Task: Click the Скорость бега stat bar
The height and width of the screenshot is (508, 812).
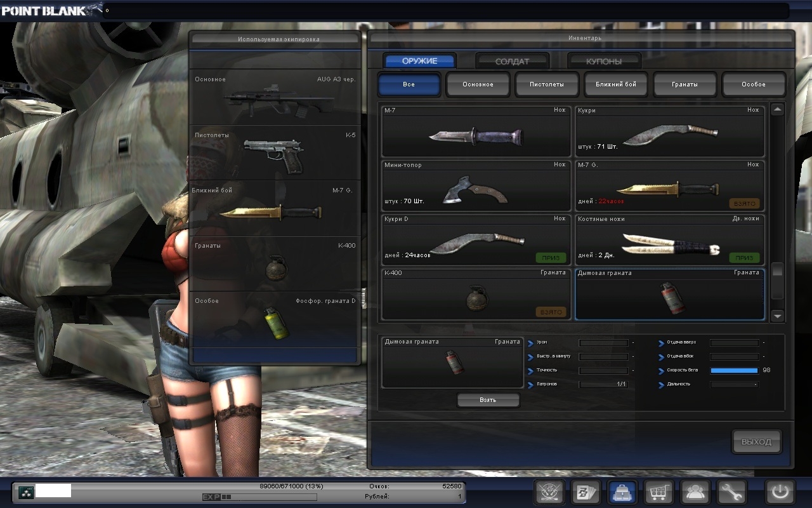Action: click(734, 370)
